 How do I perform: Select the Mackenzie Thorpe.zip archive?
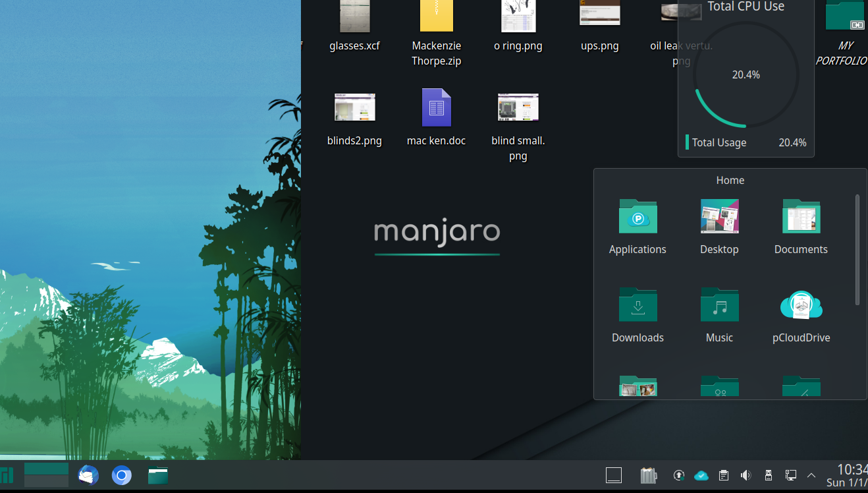coord(436,34)
